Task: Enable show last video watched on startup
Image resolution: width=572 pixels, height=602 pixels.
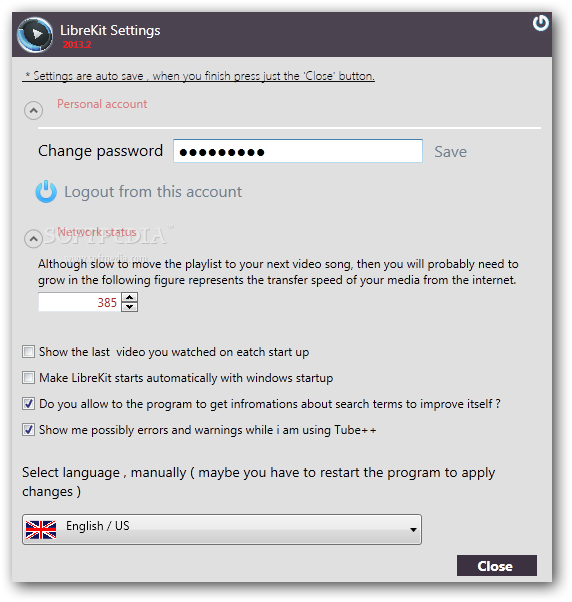Action: pos(28,351)
